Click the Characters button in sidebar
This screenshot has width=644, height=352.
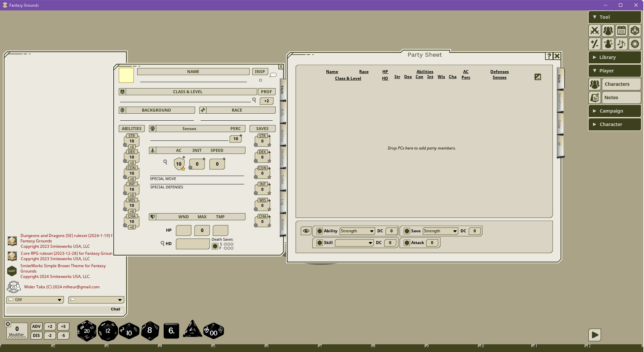click(621, 84)
